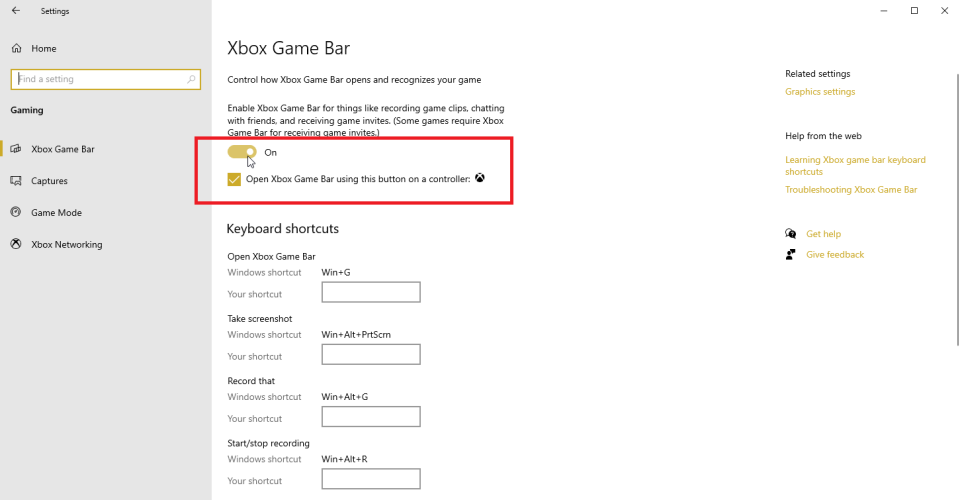Click the Help from the web heading
Viewport: 960px width, 500px height.
823,136
